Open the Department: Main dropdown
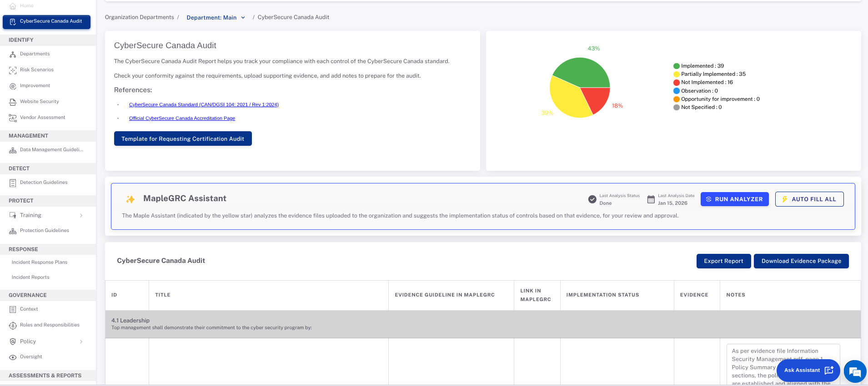Image resolution: width=868 pixels, height=386 pixels. pos(216,18)
